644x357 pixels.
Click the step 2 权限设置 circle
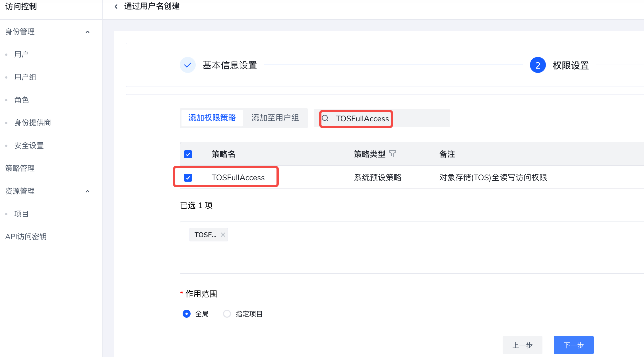[538, 65]
